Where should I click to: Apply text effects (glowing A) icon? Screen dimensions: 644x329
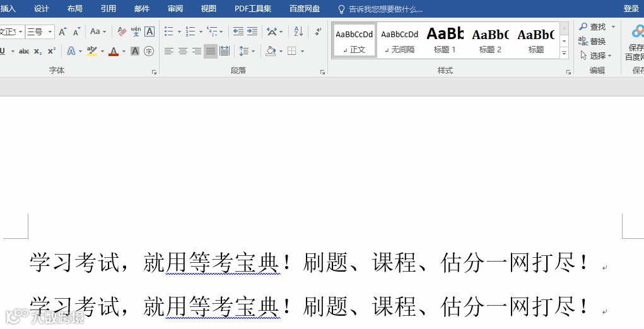(71, 51)
